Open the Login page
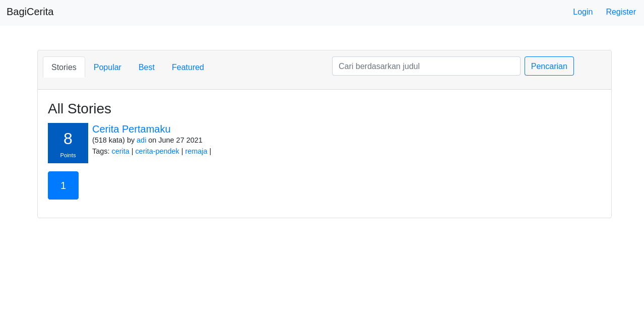Screen dimensions: 644x325 click(583, 12)
